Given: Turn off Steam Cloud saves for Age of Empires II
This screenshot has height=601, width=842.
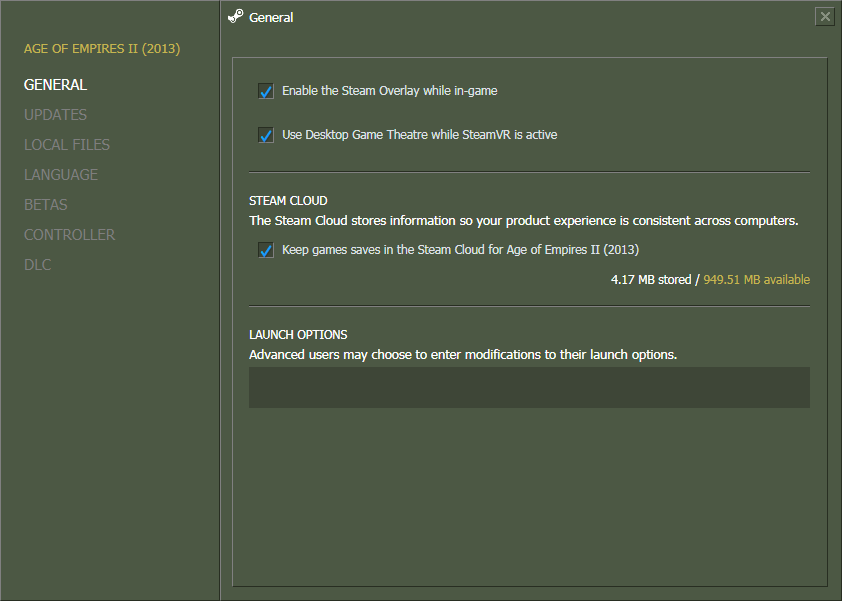Looking at the screenshot, I should 266,250.
